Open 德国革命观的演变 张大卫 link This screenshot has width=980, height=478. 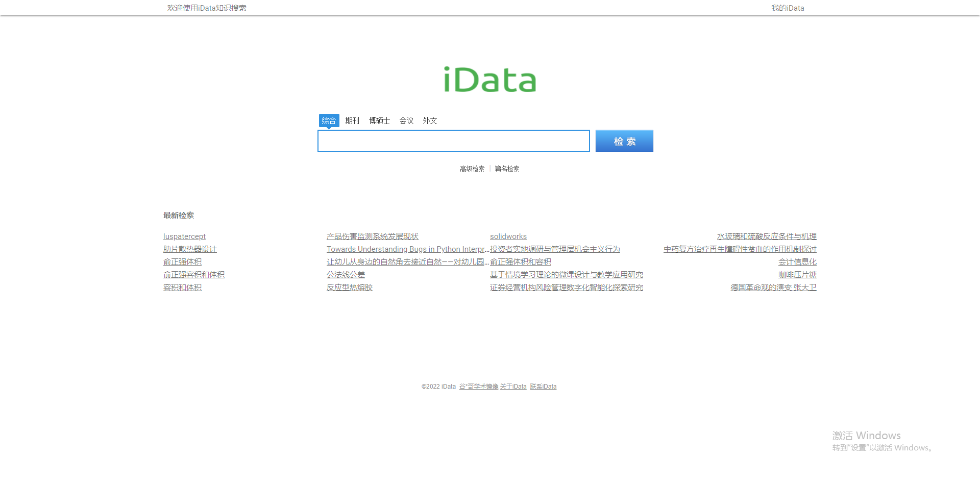[773, 288]
